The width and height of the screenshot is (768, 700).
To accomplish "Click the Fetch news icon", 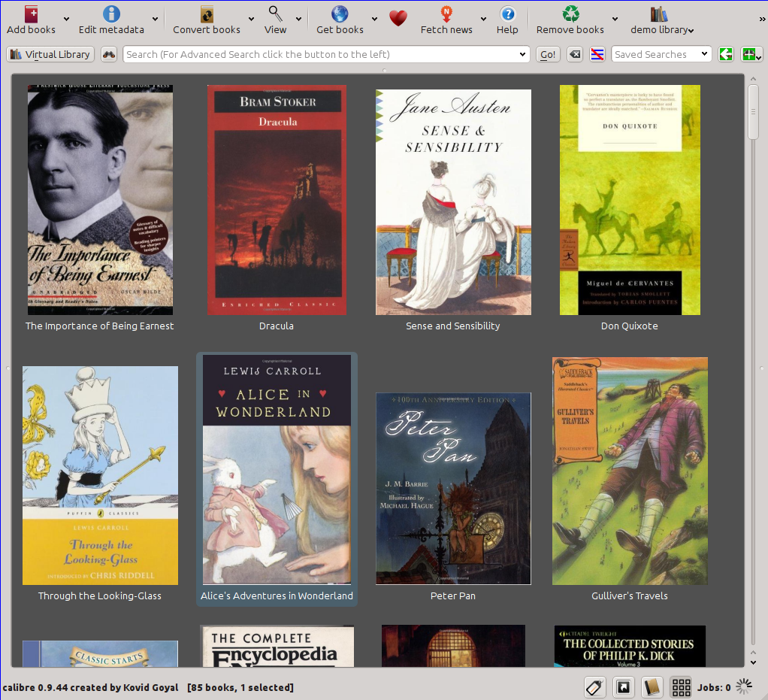I will pyautogui.click(x=446, y=14).
